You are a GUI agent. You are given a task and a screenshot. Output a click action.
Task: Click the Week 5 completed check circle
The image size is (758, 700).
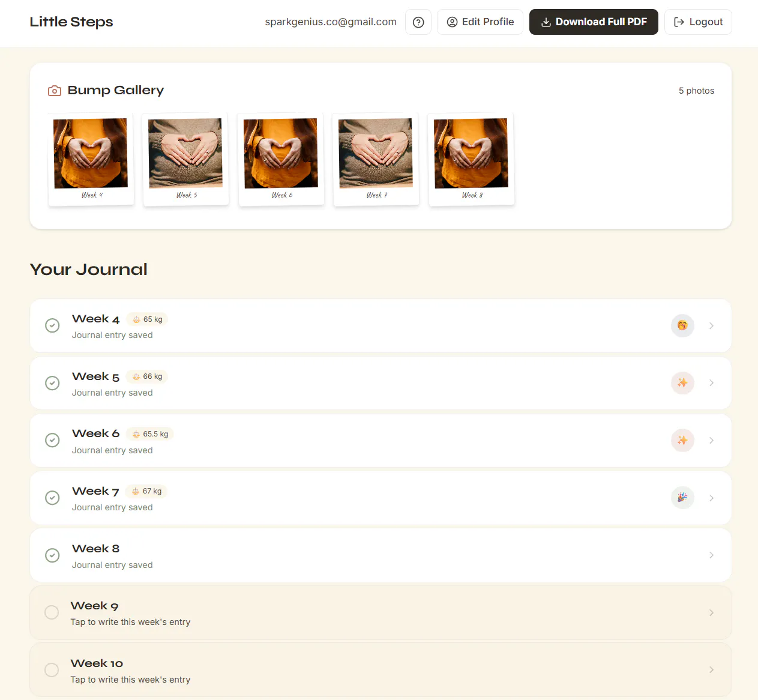[52, 383]
